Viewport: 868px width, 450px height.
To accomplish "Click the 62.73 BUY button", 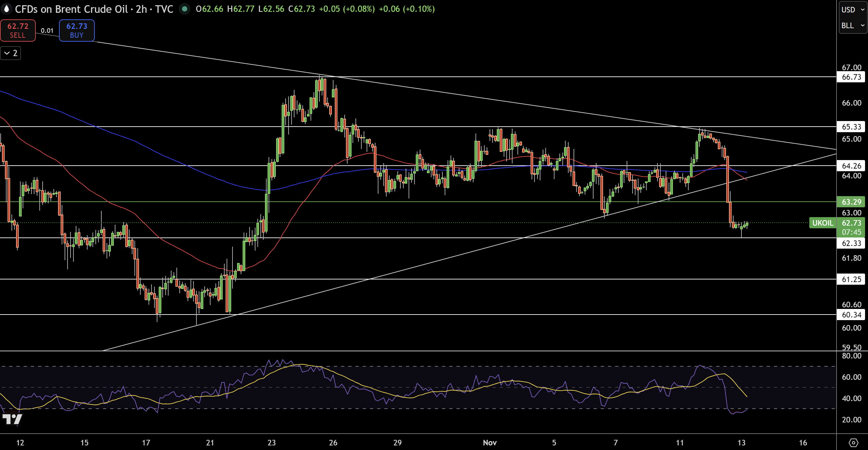I will pos(76,30).
